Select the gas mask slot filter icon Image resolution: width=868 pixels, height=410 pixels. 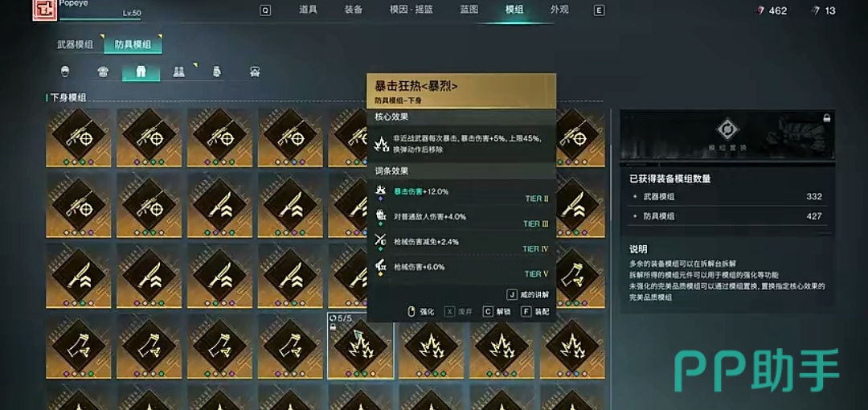255,72
